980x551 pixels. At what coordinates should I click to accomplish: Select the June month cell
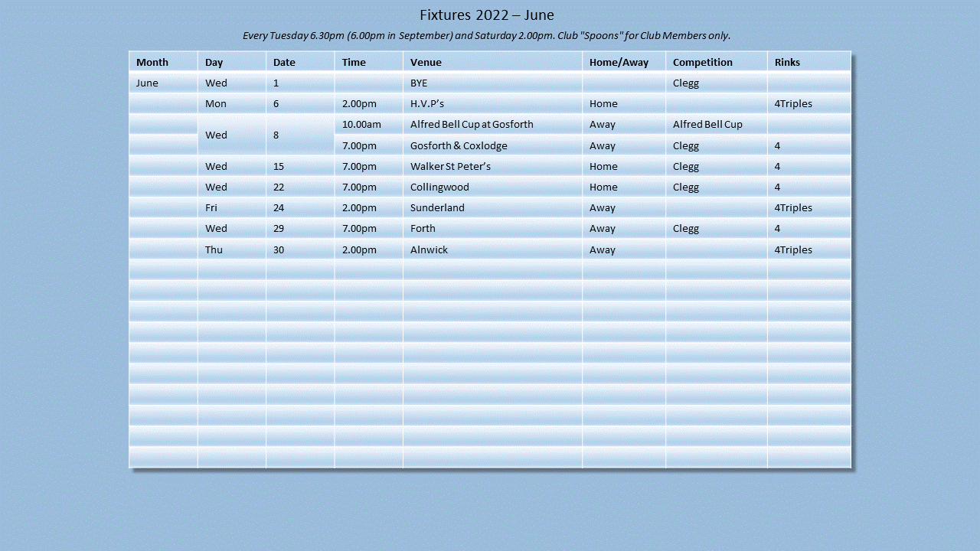(x=147, y=83)
